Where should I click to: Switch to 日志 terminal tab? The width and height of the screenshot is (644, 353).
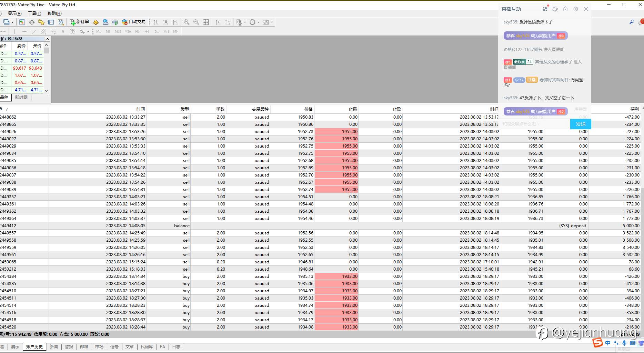[176, 347]
